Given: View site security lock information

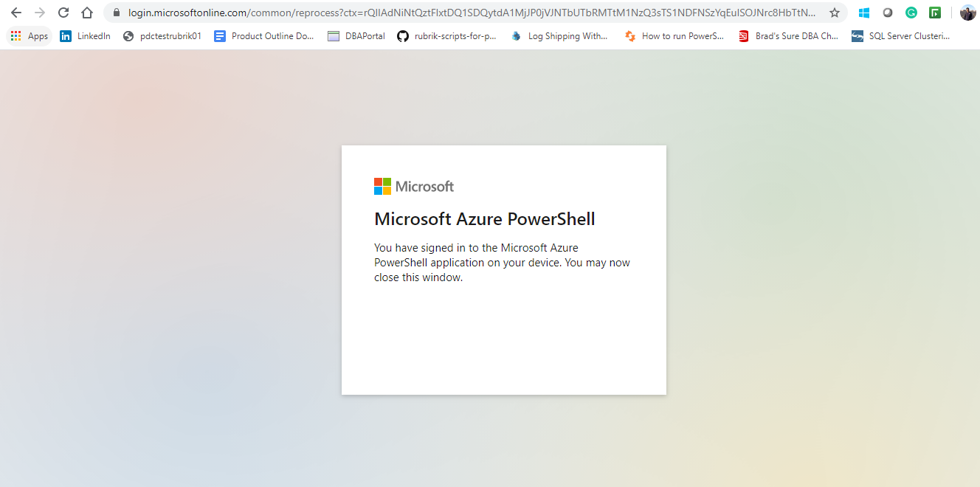Looking at the screenshot, I should (x=116, y=13).
